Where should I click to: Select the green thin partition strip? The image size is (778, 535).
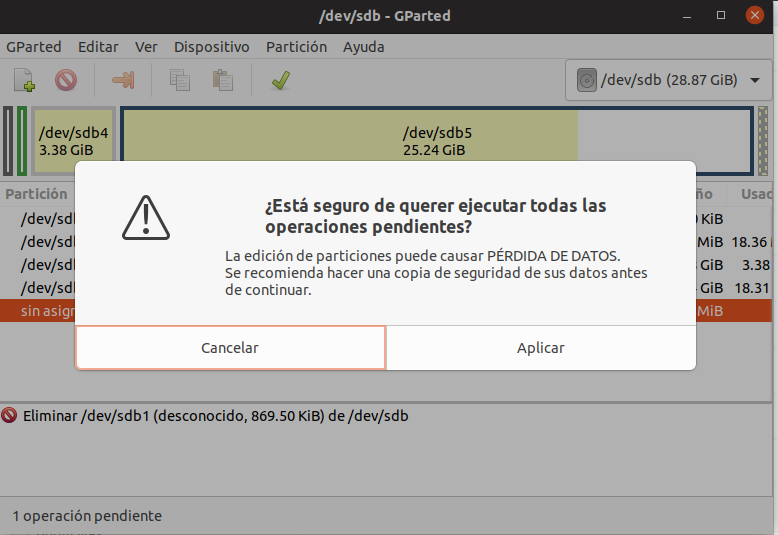(x=22, y=141)
